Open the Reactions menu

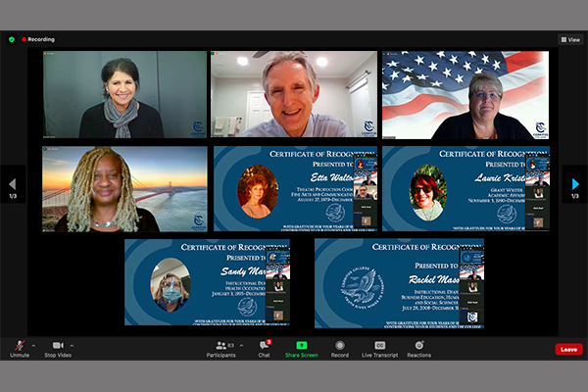click(419, 347)
